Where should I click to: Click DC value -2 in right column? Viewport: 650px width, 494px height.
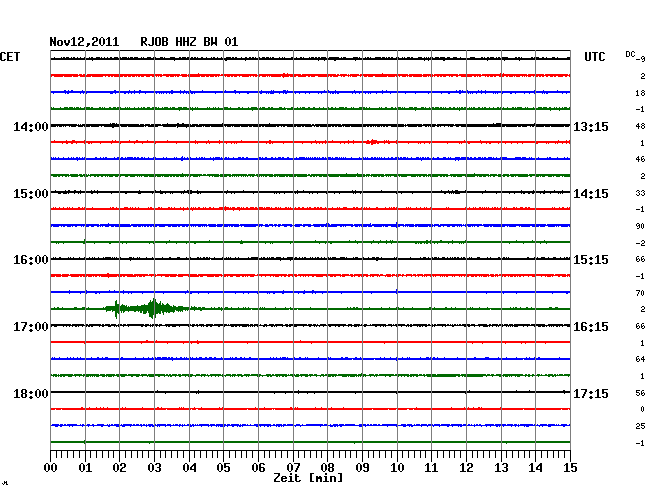click(x=640, y=243)
